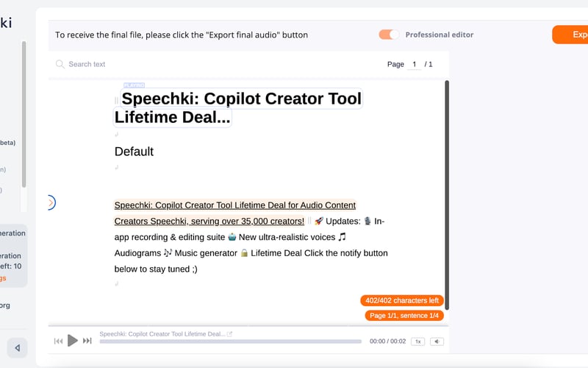588x368 pixels.
Task: Click 'below to stay tuned ;)' text
Action: 156,269
